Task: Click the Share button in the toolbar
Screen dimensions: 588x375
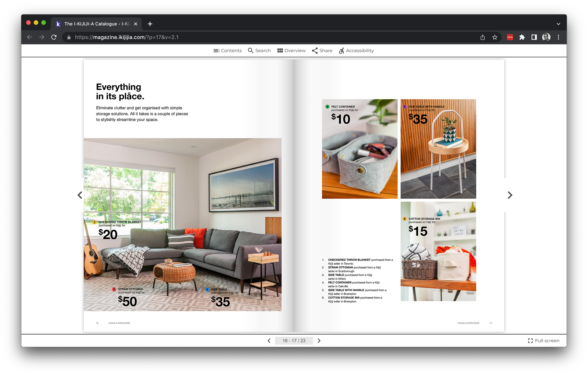Action: click(x=322, y=51)
